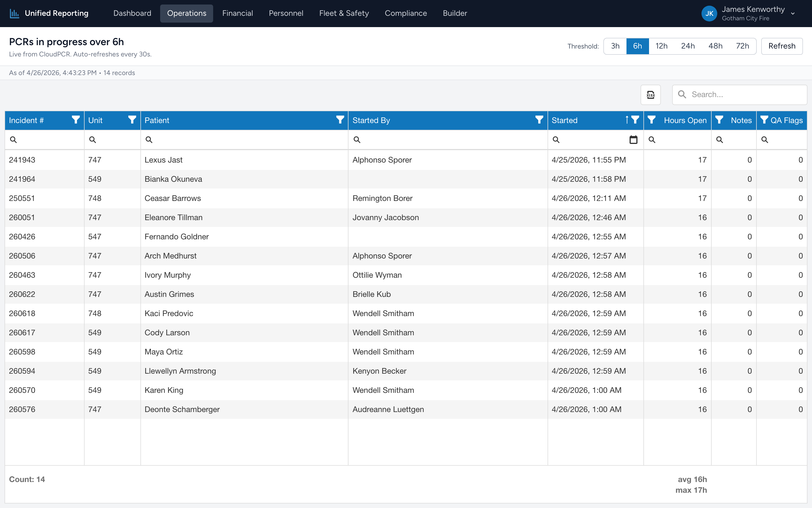Click Ottilie Wyman cell
Viewport: 812px width, 508px height.
coord(448,275)
